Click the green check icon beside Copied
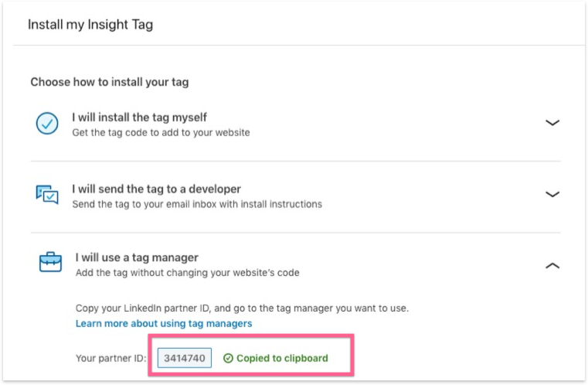This screenshot has width=588, height=385. (227, 358)
